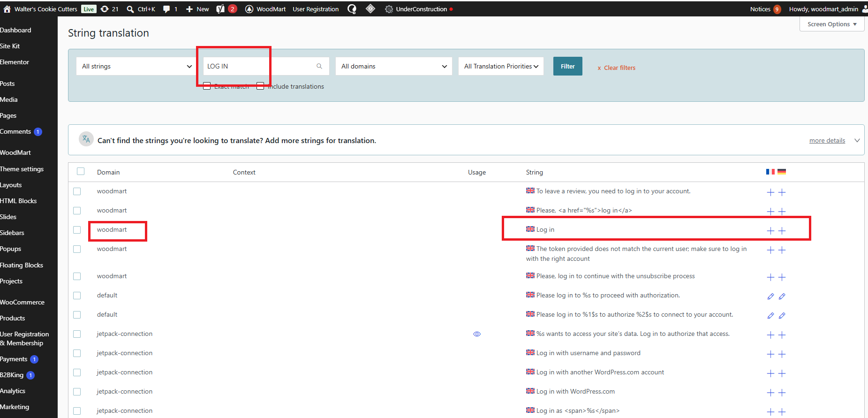Enable the Exact match checkbox

pos(207,86)
